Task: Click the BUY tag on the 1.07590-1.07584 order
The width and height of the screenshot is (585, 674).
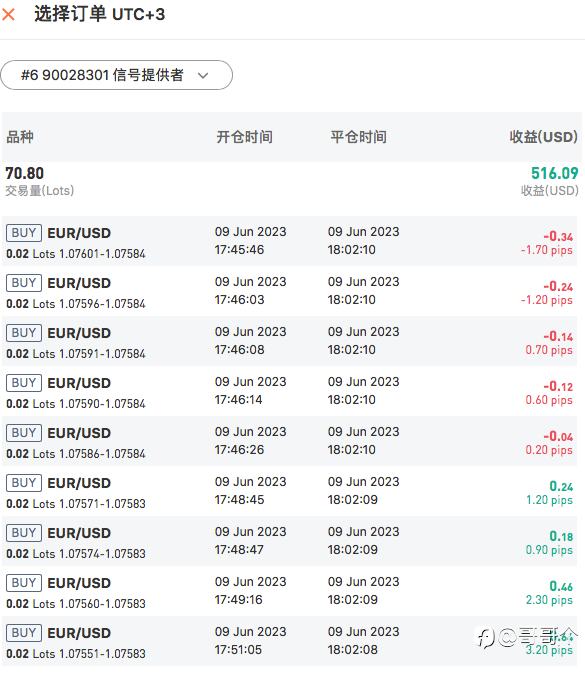Action: tap(24, 383)
